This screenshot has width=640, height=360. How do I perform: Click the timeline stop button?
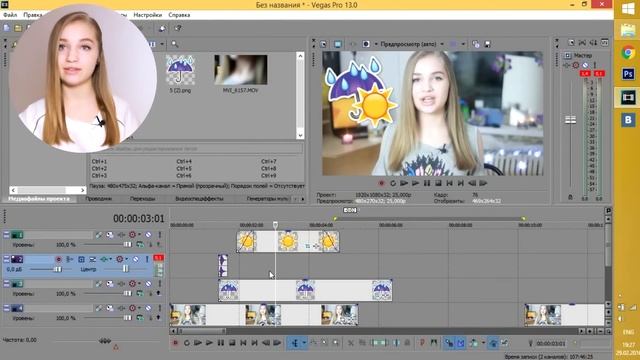232,343
